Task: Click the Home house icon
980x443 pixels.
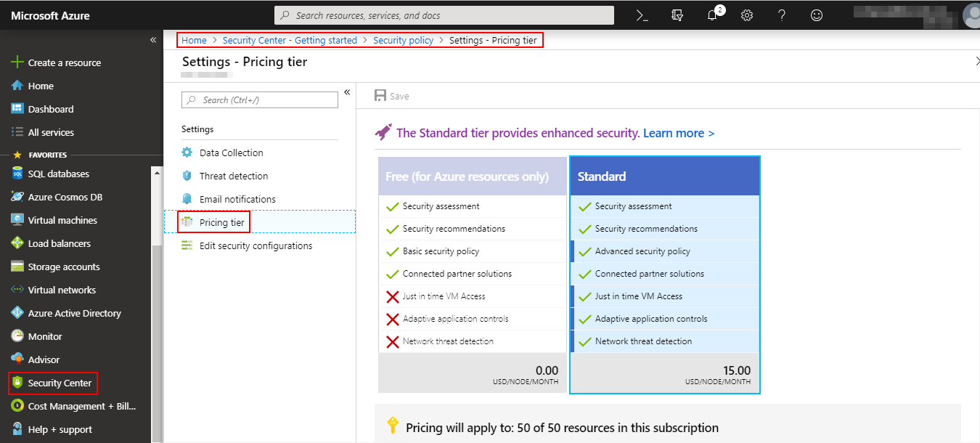Action: point(17,86)
